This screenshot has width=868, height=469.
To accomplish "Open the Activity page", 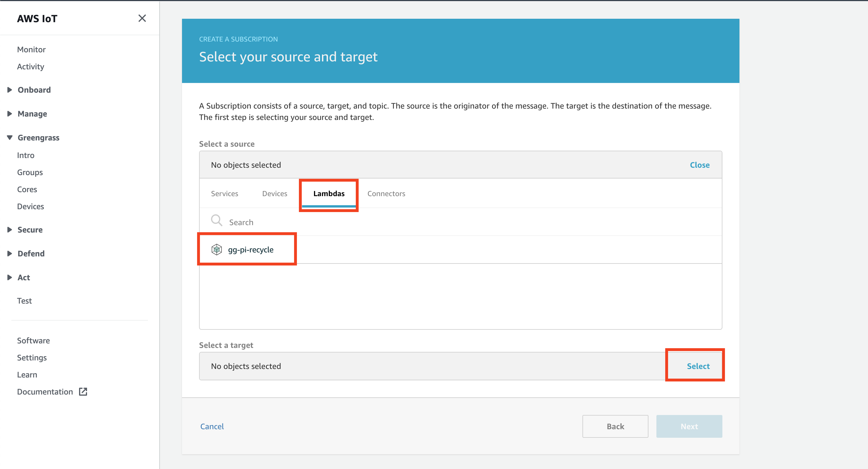I will 31,67.
